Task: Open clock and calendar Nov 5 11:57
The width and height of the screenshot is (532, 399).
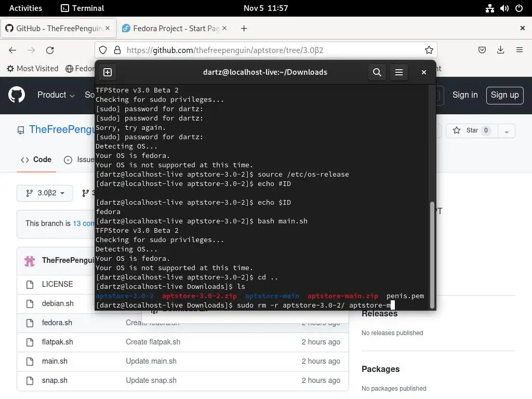Action: 265,8
